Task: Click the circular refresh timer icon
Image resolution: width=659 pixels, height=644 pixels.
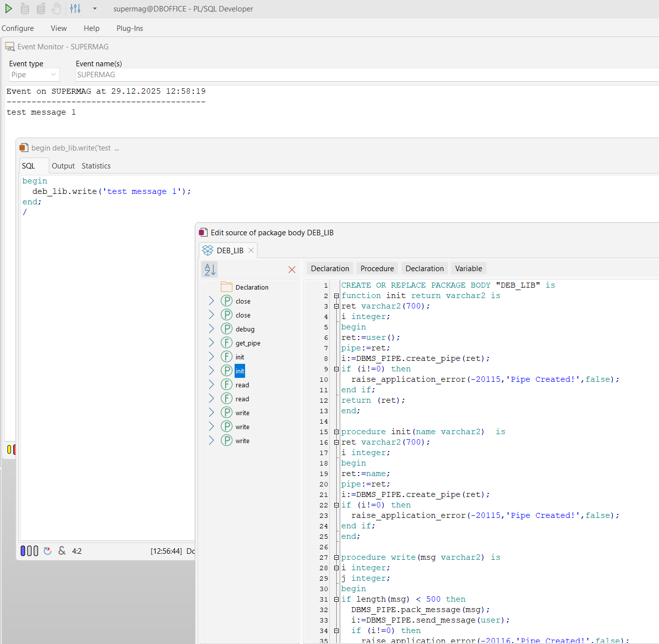Action: click(x=47, y=551)
